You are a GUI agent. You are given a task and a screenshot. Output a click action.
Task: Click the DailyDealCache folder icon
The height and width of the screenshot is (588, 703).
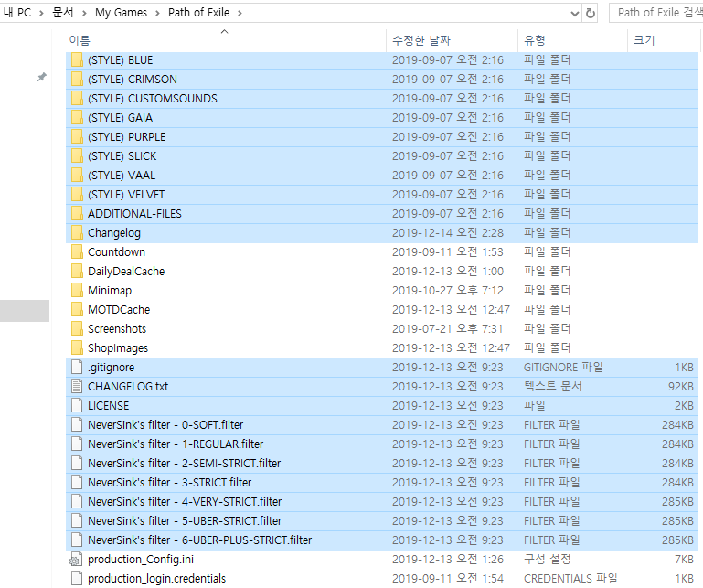(x=77, y=272)
